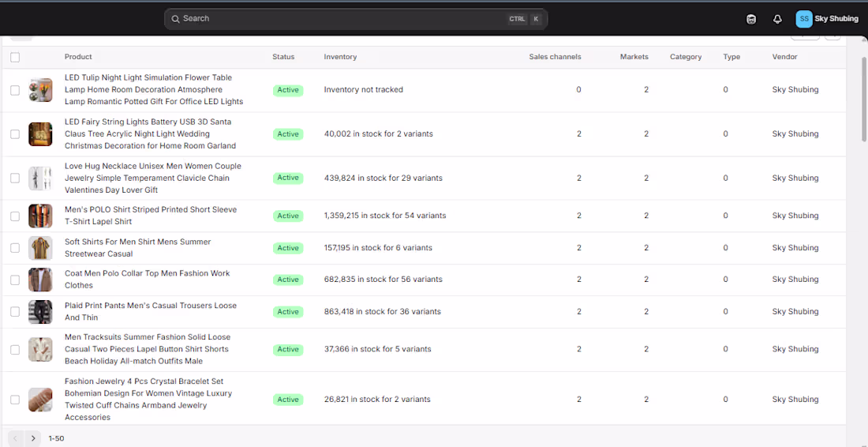The width and height of the screenshot is (868, 447).
Task: Select the LED Tulip Night Light checkbox
Action: point(15,90)
